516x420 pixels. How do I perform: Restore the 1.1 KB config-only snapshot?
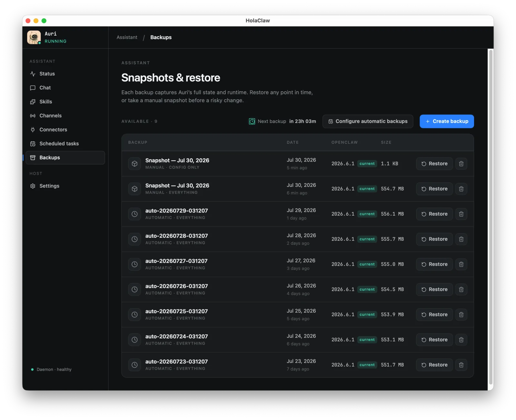434,164
